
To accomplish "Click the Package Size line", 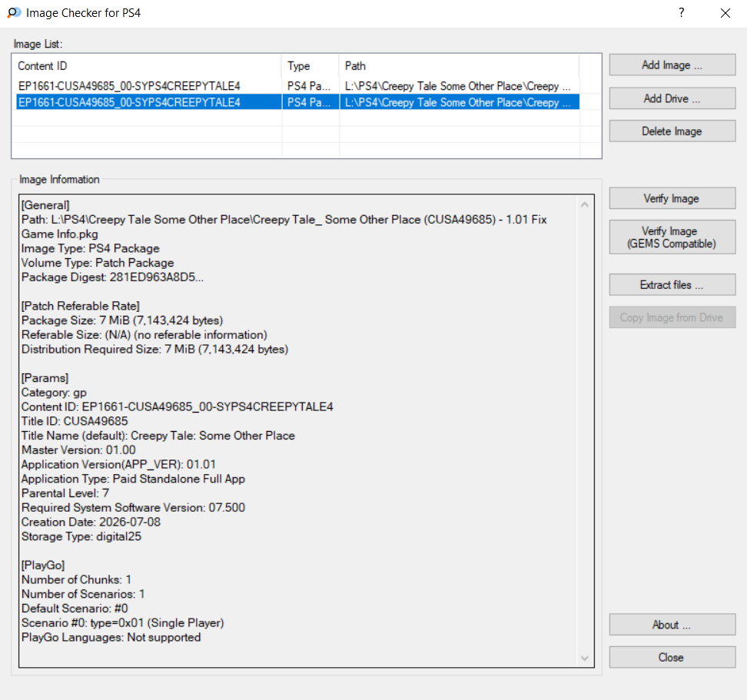I will pos(122,320).
